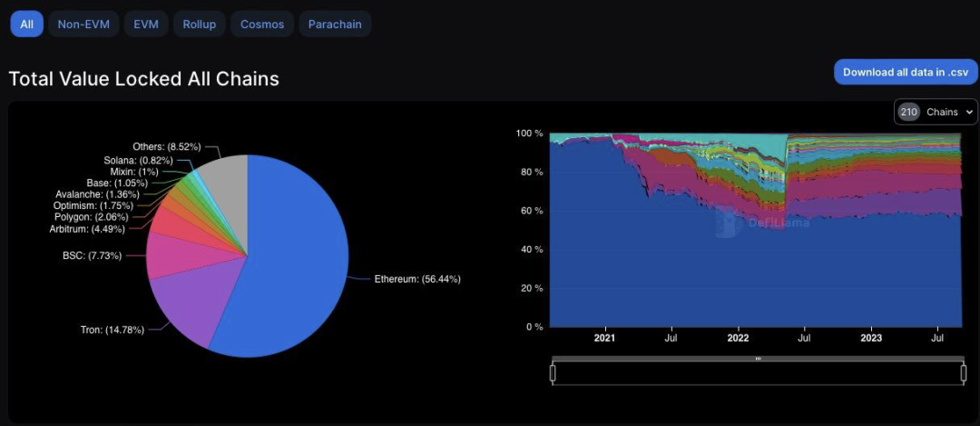
Task: Click the center grip atop the range slider
Action: click(x=758, y=359)
